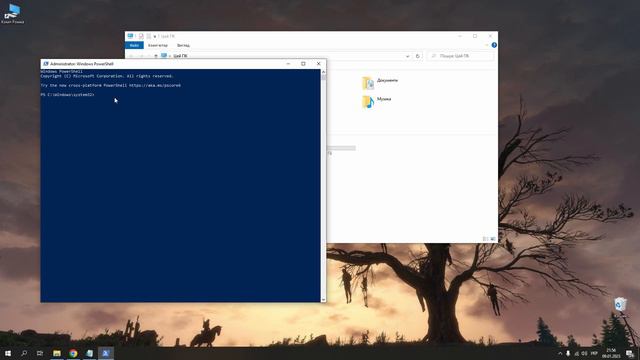Image resolution: width=640 pixels, height=360 pixels.
Task: Open the Файл tab in File Explorer
Action: pos(134,45)
